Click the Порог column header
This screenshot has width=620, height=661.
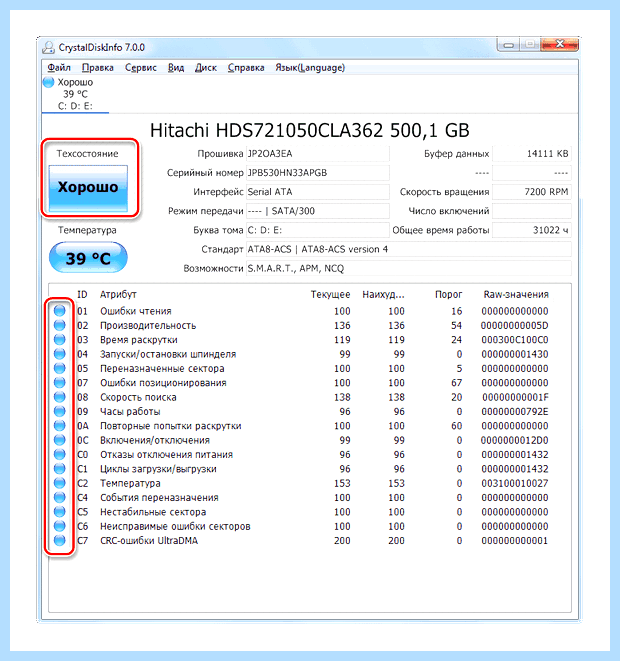(448, 294)
